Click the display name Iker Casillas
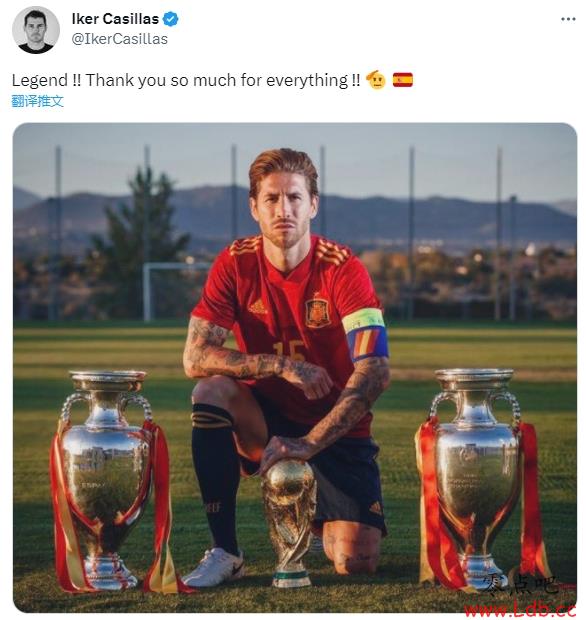This screenshot has height=620, width=586. (x=115, y=19)
